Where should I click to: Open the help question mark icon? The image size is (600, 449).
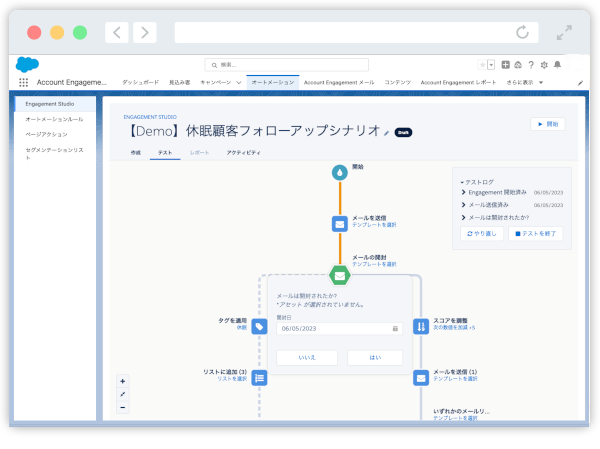tap(531, 65)
